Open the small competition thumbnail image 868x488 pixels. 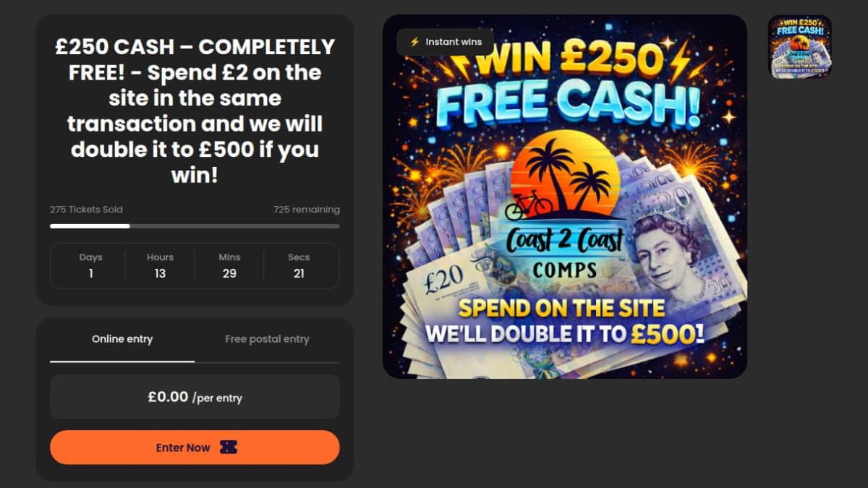799,47
